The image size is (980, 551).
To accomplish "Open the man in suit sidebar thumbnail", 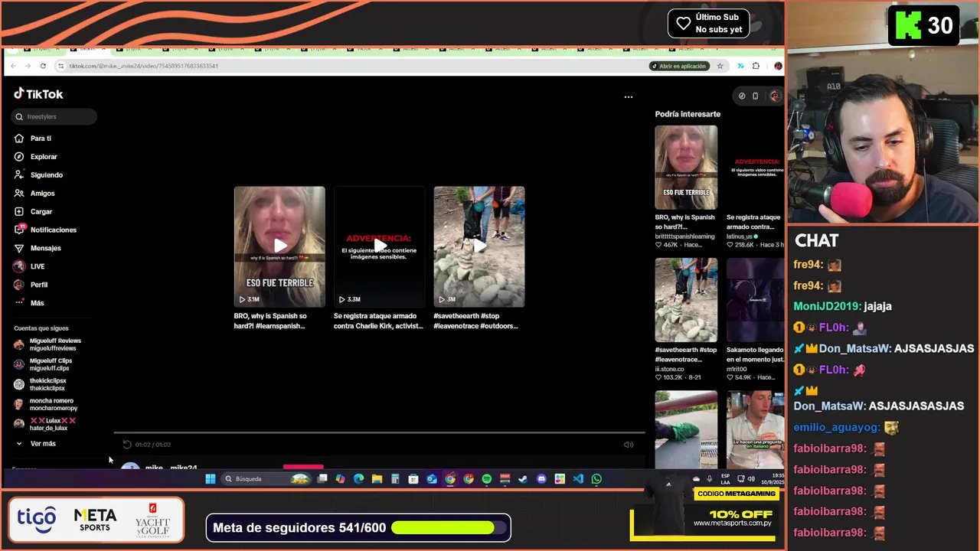I will coord(755,429).
